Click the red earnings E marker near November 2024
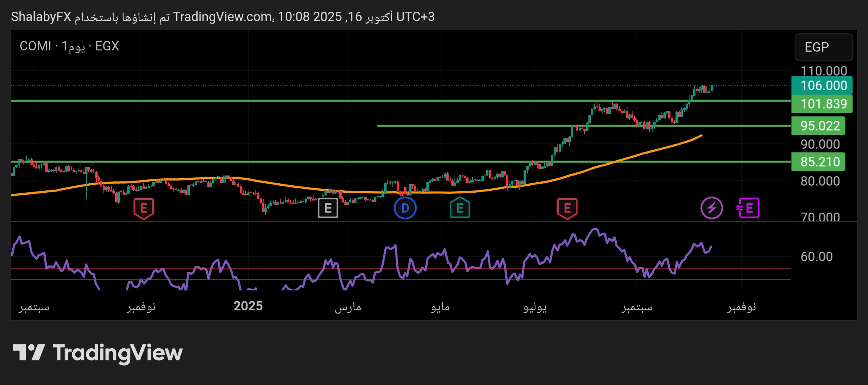The width and height of the screenshot is (868, 385). (x=143, y=208)
